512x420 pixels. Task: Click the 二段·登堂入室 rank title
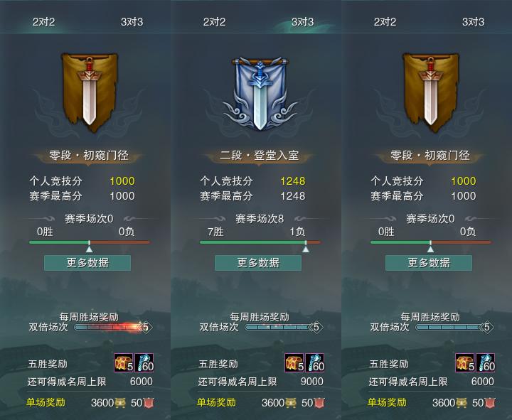260,156
